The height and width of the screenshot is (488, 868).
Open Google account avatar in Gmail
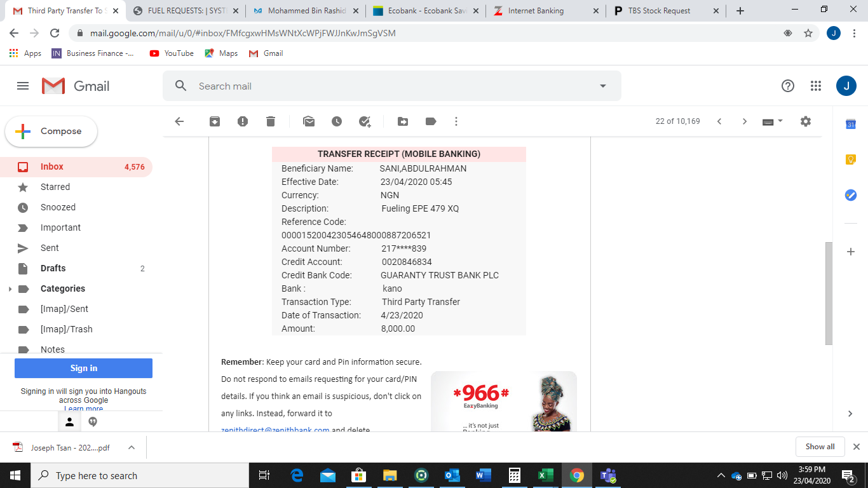[846, 86]
